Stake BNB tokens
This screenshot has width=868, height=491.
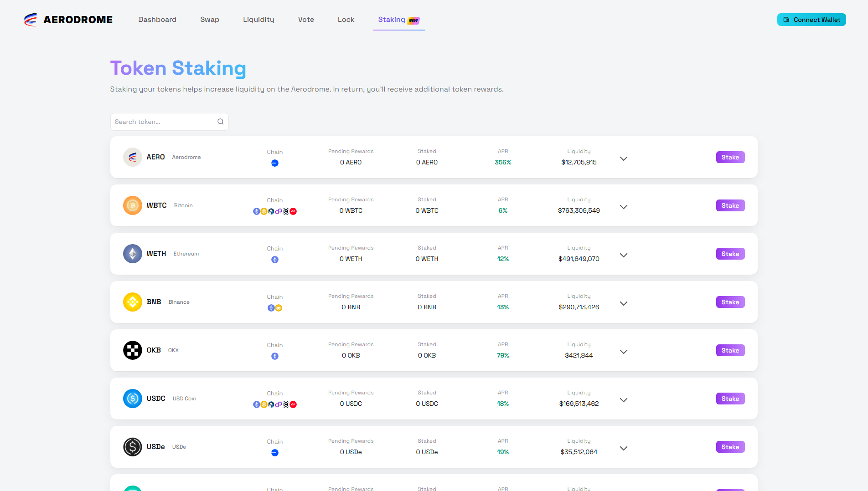click(x=730, y=302)
